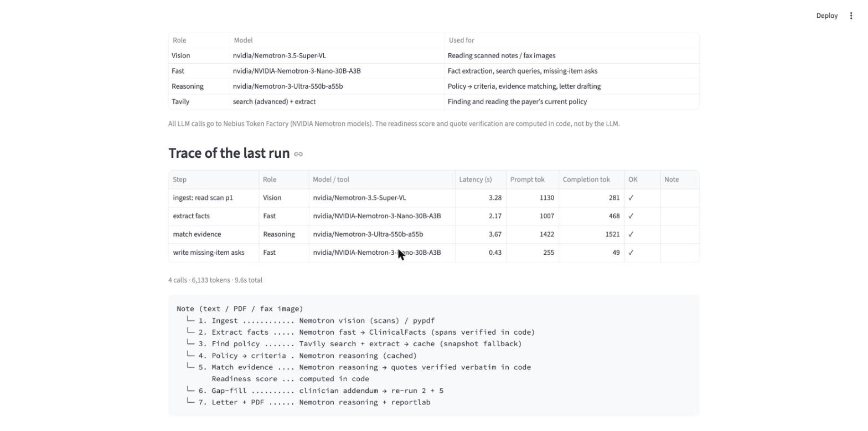Click prompt token value 1130
The image size is (868, 431).
[533, 198]
